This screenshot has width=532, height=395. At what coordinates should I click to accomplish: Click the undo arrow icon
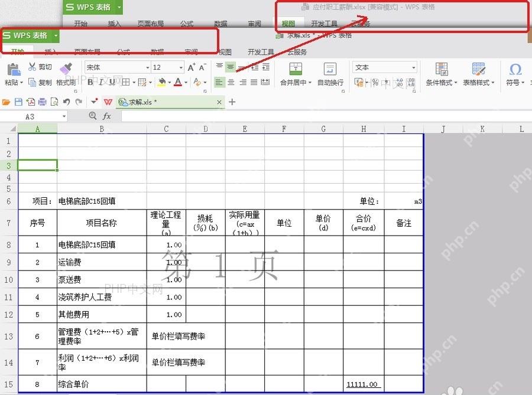[x=66, y=102]
